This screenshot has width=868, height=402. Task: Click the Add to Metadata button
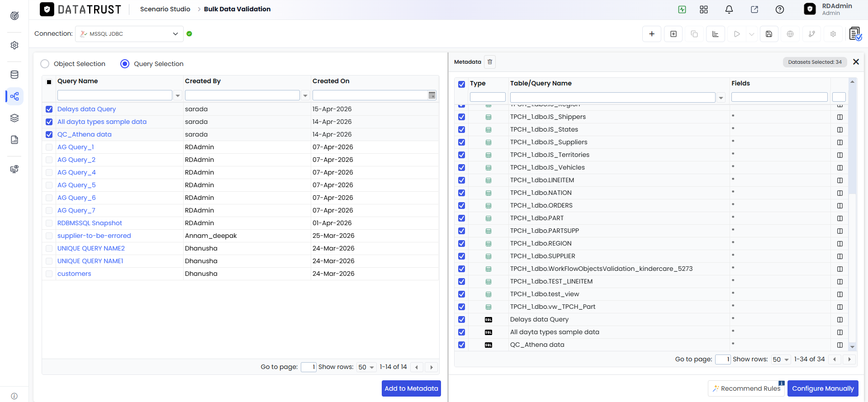click(411, 388)
